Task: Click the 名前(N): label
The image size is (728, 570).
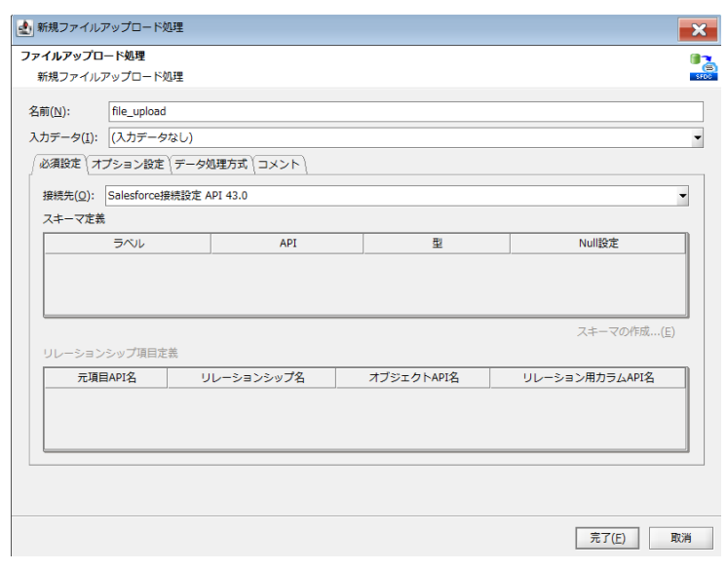Action: pyautogui.click(x=50, y=112)
